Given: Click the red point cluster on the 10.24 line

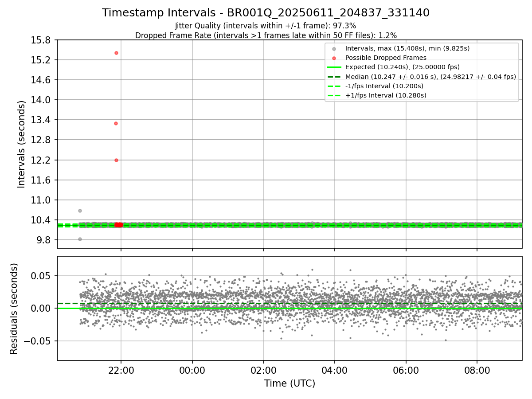Looking at the screenshot, I should click(x=118, y=225).
